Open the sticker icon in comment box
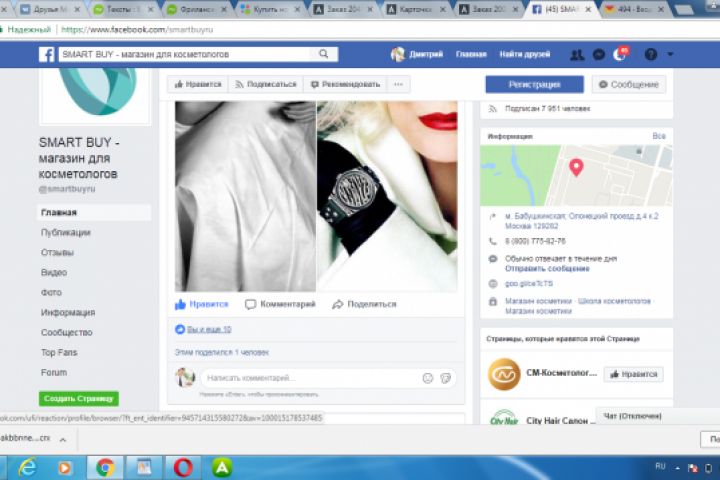720x480 pixels. 445,378
